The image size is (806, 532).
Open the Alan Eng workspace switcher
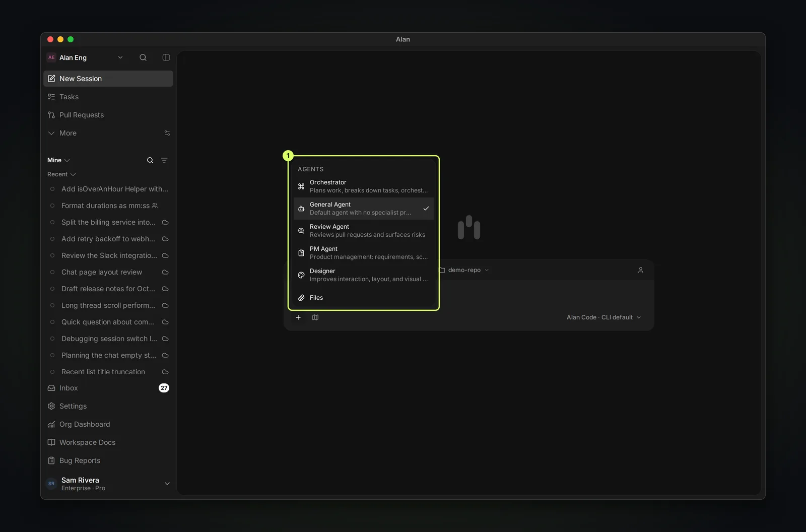coord(85,57)
